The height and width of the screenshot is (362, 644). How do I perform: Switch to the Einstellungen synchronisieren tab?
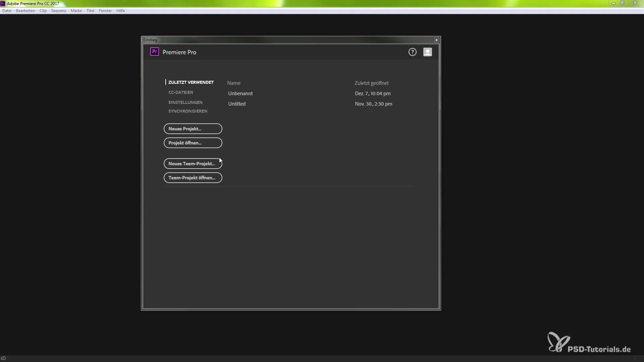pyautogui.click(x=187, y=107)
